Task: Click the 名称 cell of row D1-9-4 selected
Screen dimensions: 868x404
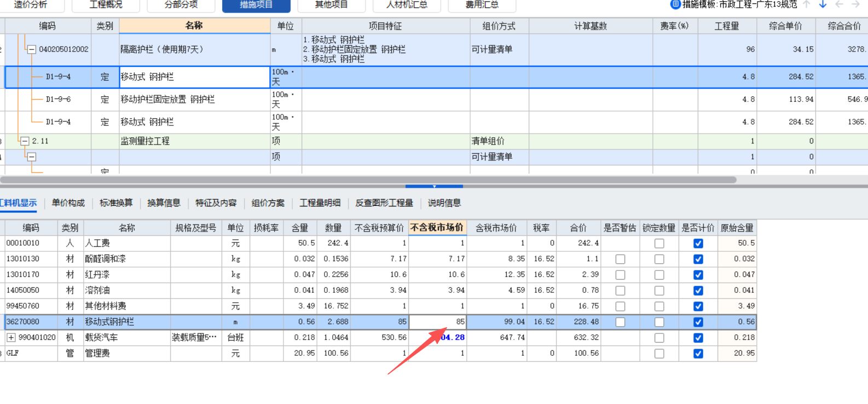Action: (195, 77)
